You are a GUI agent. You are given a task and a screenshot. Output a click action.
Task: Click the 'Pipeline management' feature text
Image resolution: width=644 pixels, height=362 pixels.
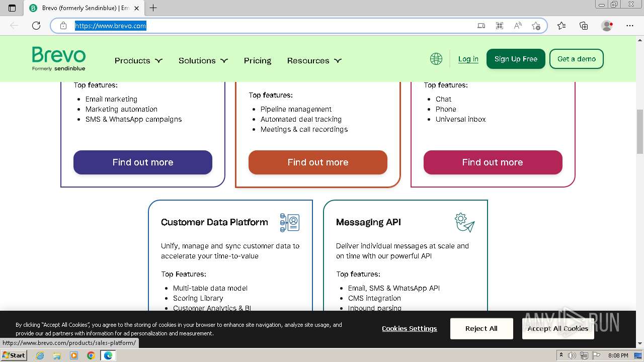pyautogui.click(x=296, y=109)
